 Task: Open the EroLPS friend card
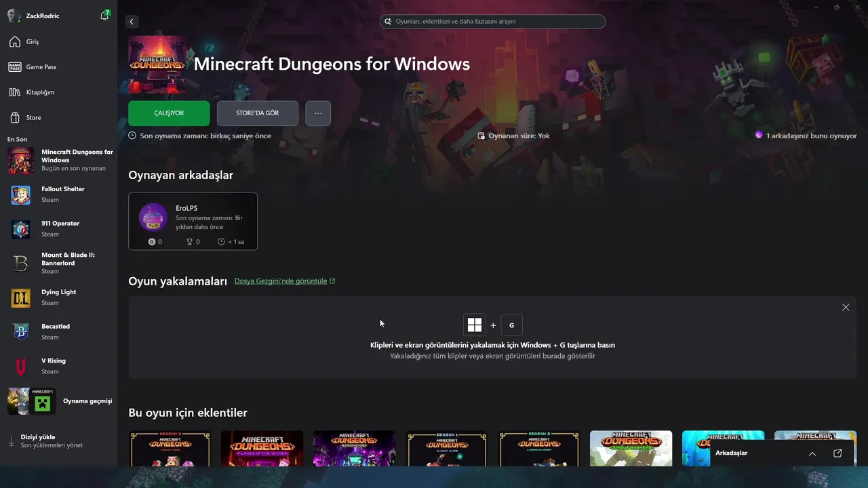[x=193, y=222]
